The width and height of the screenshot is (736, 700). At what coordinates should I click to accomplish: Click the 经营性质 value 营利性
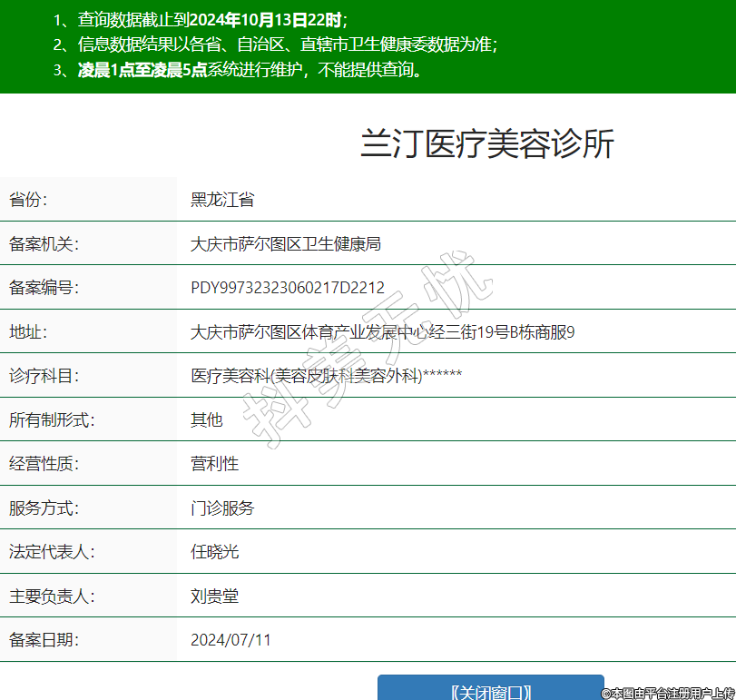214,464
